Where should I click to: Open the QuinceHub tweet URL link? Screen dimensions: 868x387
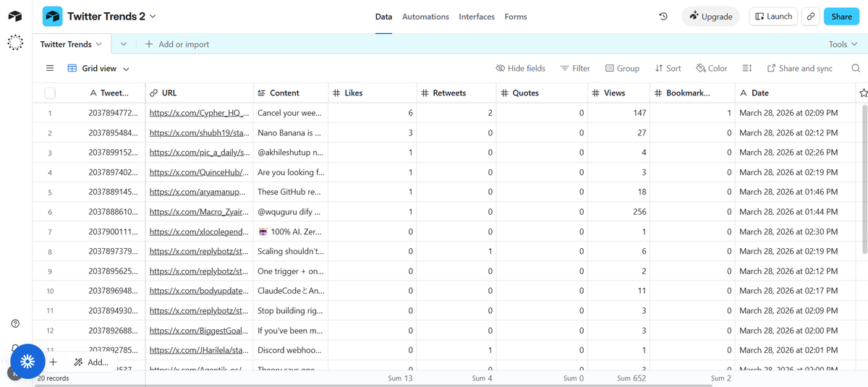(x=199, y=172)
